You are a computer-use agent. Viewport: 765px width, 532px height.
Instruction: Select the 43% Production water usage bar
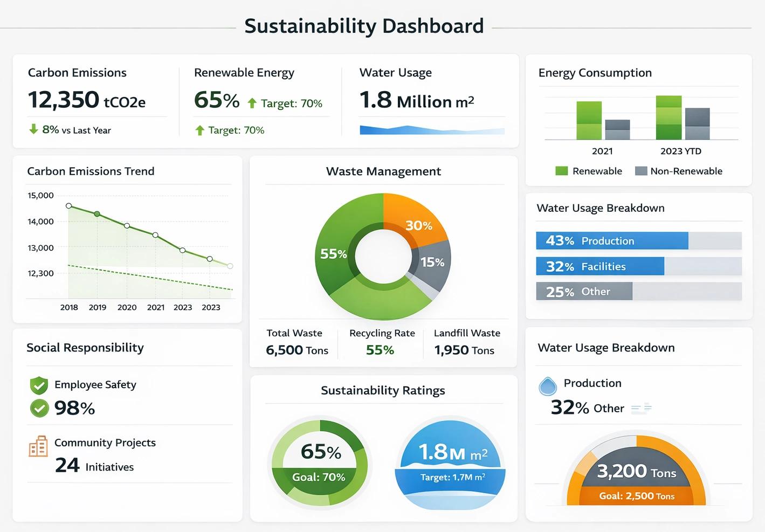[639, 240]
